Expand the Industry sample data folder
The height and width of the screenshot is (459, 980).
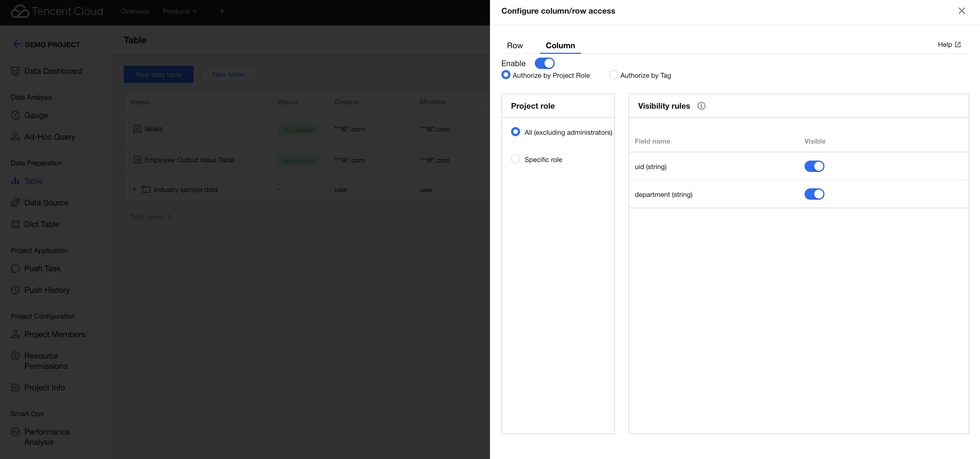point(134,190)
